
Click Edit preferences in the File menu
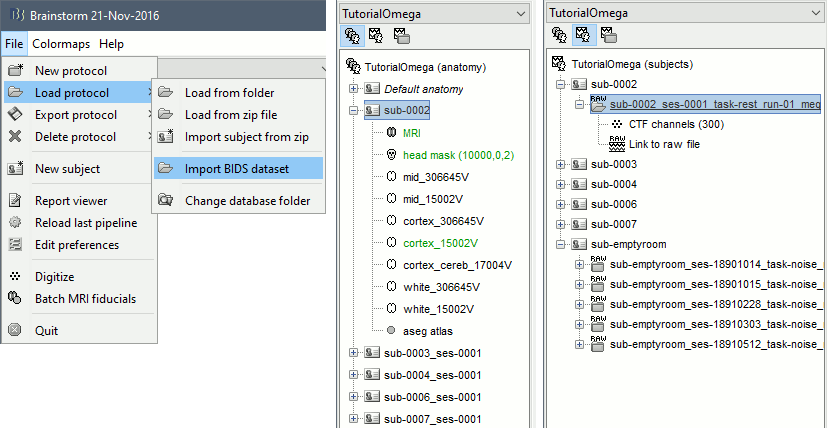tap(76, 245)
